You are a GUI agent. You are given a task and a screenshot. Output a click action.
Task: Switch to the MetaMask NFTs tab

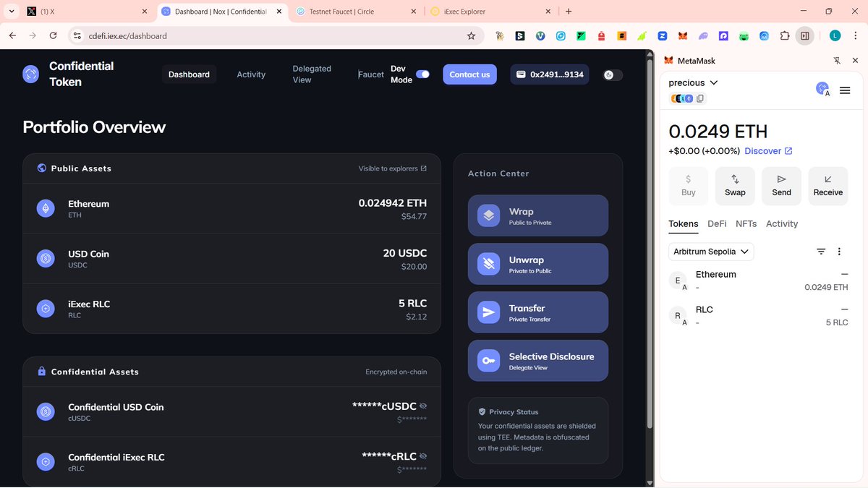coord(746,224)
